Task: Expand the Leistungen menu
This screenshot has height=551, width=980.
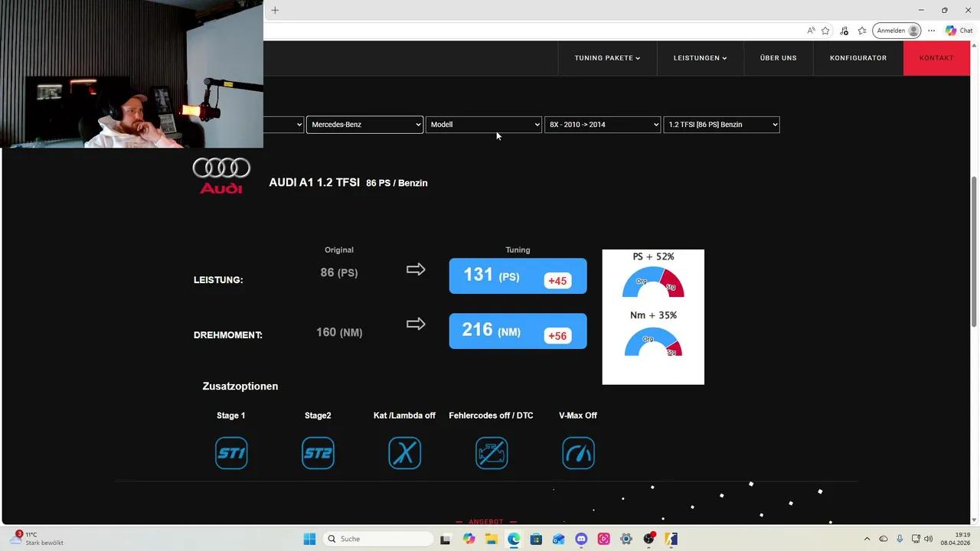Action: 700,58
